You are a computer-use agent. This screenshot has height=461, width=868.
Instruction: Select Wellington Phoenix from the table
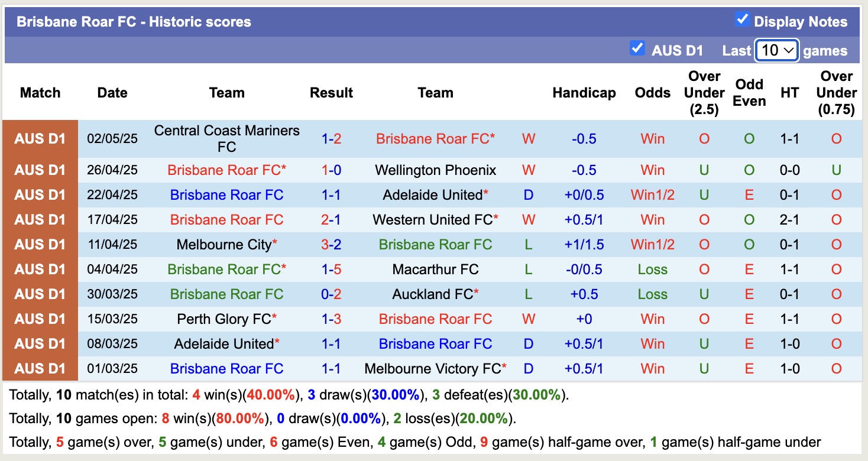coord(436,170)
